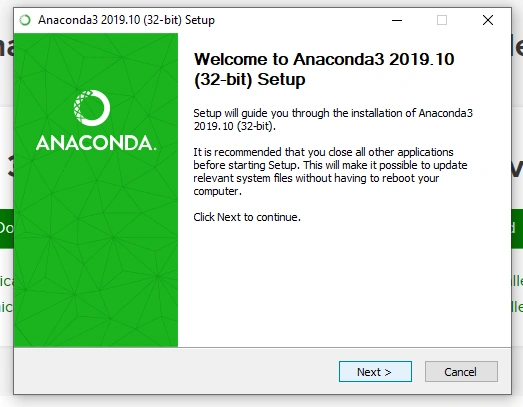Click the 'It is recommended' paragraph text

[x=330, y=171]
